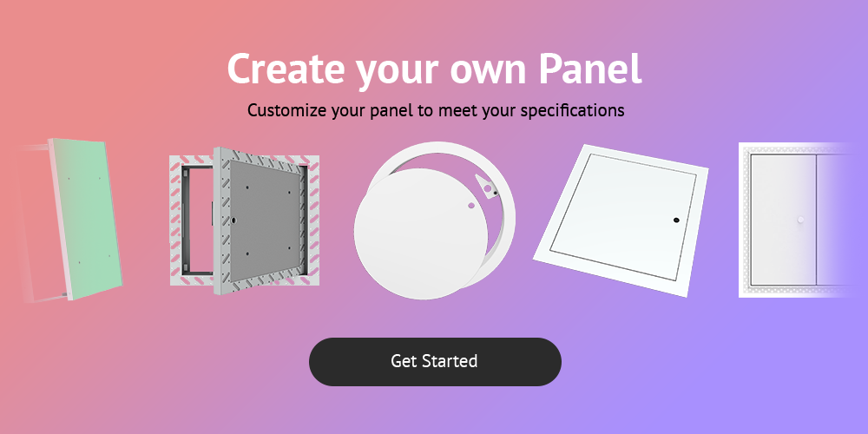The height and width of the screenshot is (434, 868).
Task: Select the round white access panel
Action: click(x=435, y=220)
